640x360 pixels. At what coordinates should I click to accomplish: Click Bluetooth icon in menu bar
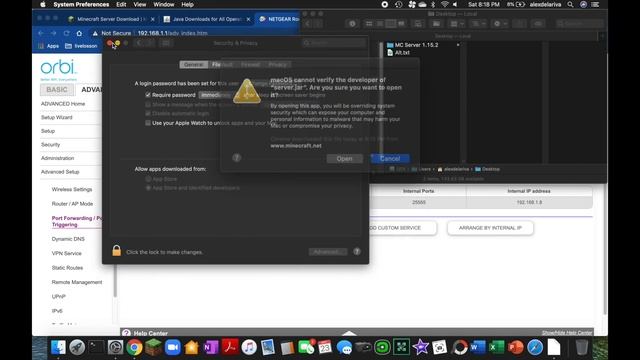[433, 4]
